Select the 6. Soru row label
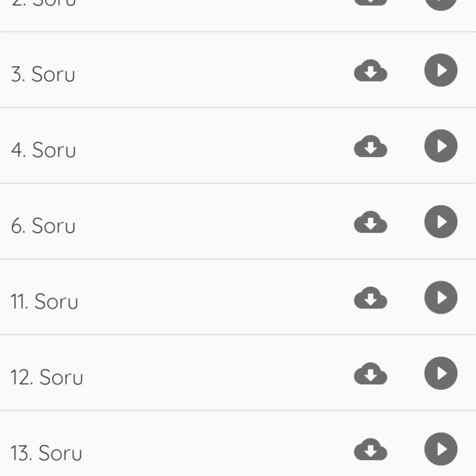 click(43, 226)
